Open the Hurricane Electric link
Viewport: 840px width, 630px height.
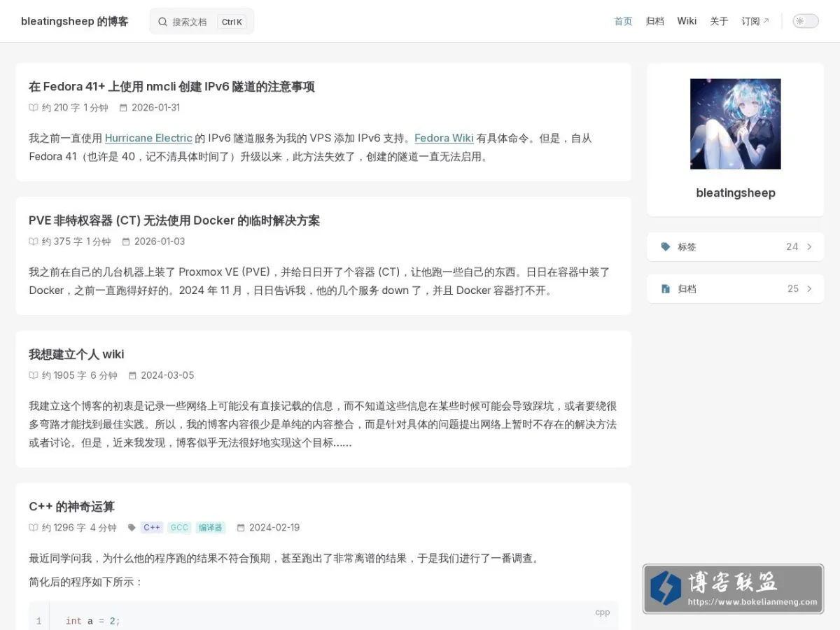coord(148,138)
